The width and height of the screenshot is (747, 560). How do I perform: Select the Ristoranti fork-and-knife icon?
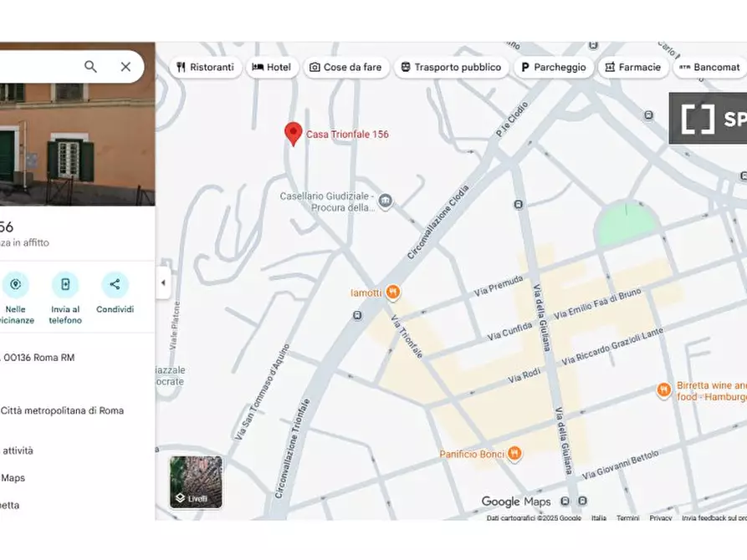[x=181, y=67]
